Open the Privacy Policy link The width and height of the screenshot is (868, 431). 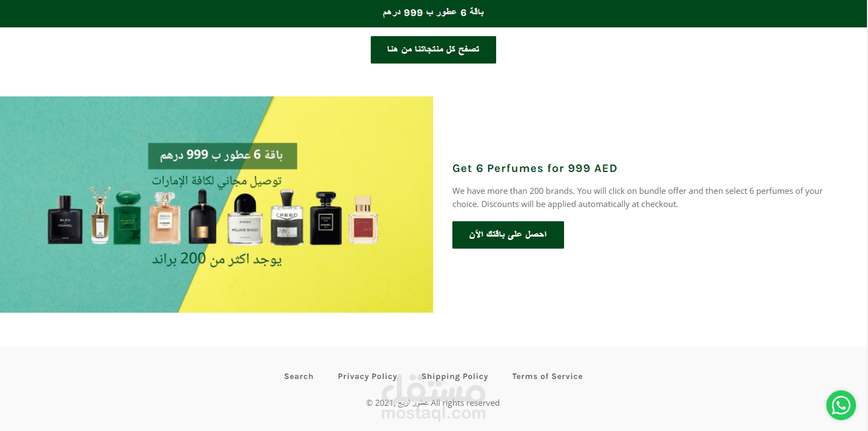(367, 376)
